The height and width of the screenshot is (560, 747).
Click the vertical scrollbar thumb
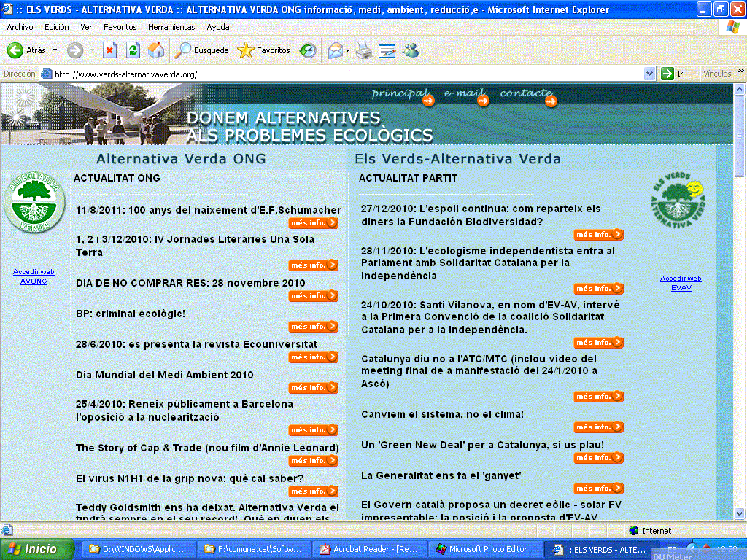(x=740, y=136)
